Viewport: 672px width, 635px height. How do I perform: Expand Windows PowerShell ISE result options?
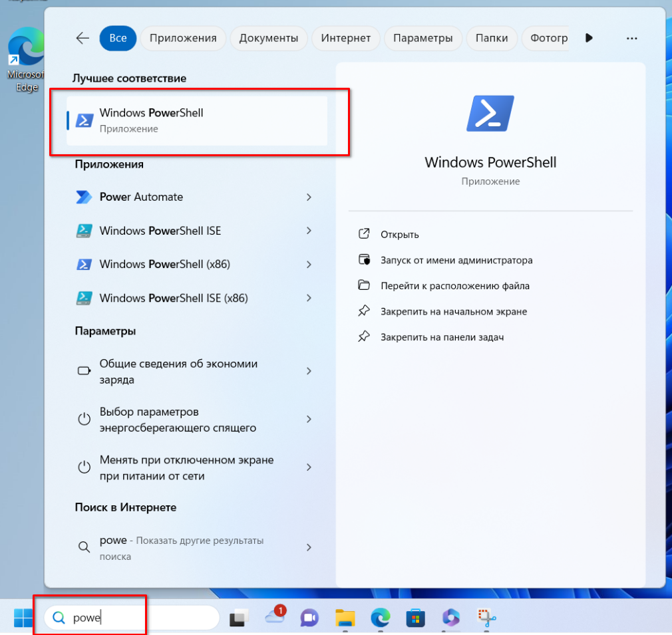coord(309,231)
